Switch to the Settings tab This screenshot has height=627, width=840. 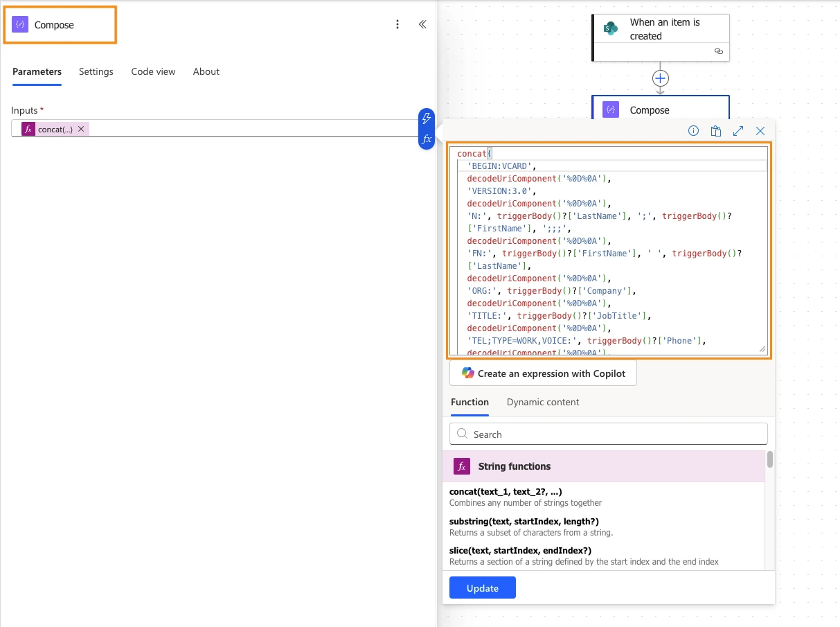(x=96, y=71)
